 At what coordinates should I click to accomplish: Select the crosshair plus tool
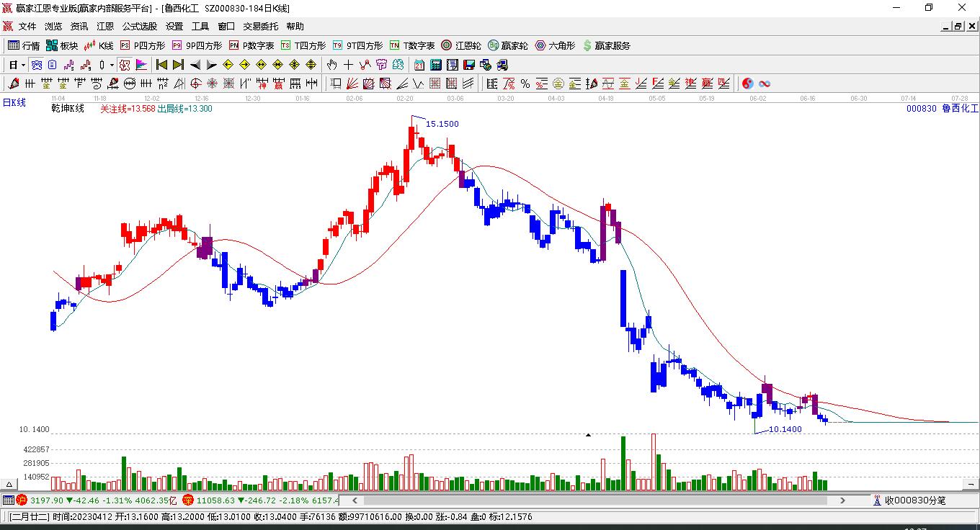(348, 65)
